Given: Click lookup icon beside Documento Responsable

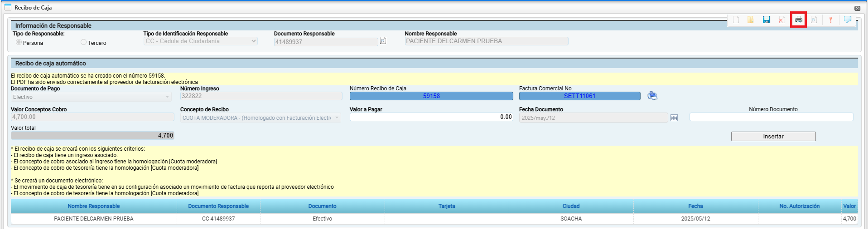Looking at the screenshot, I should point(383,41).
